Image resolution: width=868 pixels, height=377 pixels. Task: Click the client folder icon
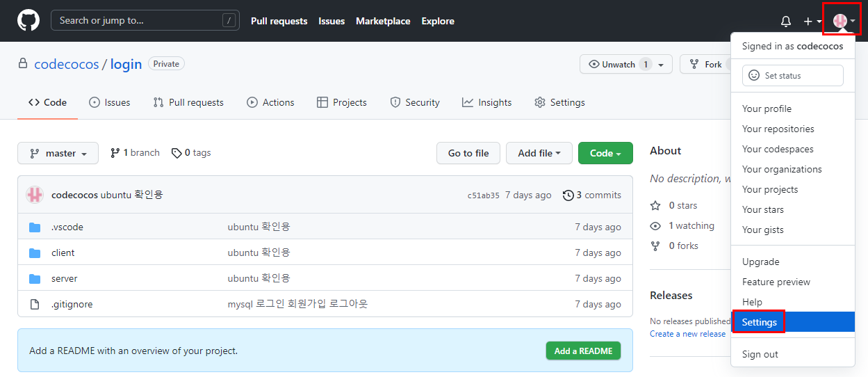(35, 252)
